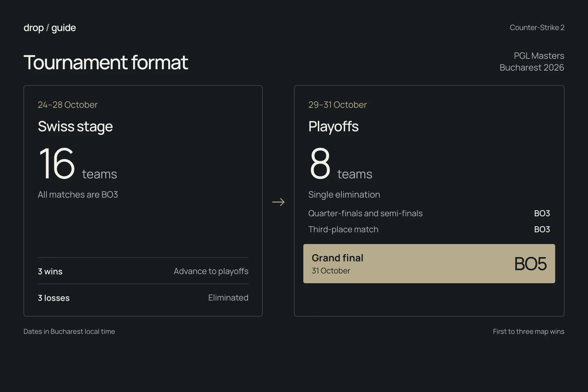Select Advance to playoffs text
588x392 pixels.
211,271
